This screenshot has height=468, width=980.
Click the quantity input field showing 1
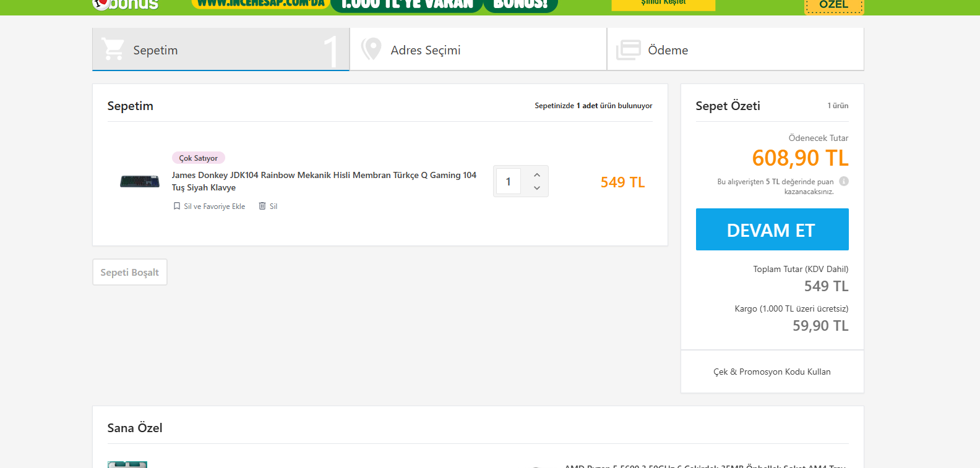[x=509, y=182]
